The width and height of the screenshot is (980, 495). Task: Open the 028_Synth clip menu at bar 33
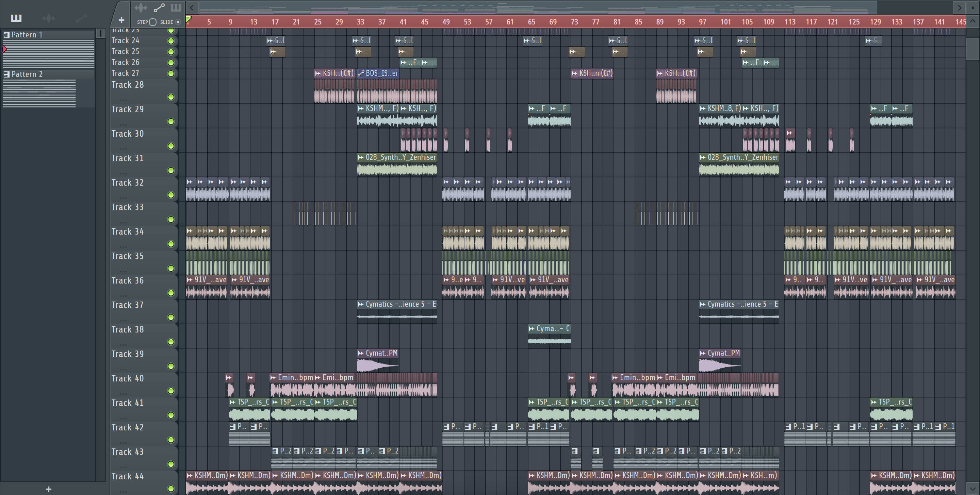(361, 157)
